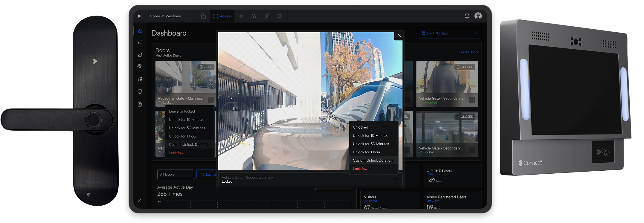Open the circular sync module icon

[280, 16]
